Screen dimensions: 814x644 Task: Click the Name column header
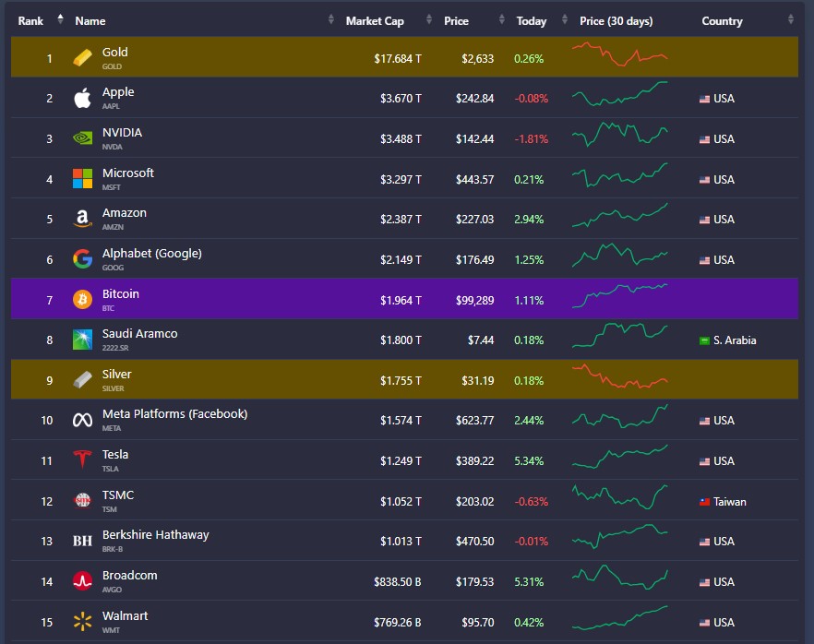(90, 20)
